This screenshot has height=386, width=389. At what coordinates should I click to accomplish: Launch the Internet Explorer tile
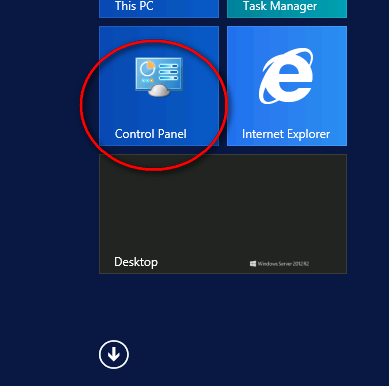[x=287, y=86]
